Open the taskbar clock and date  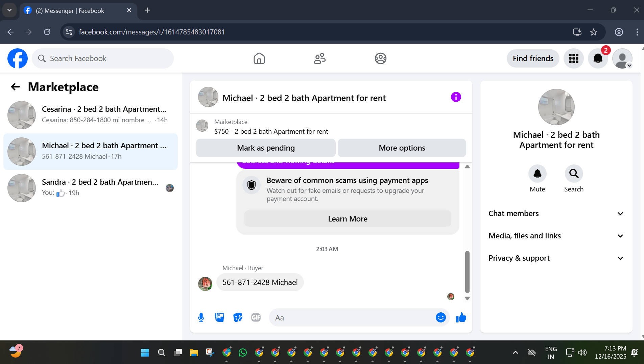click(x=611, y=353)
